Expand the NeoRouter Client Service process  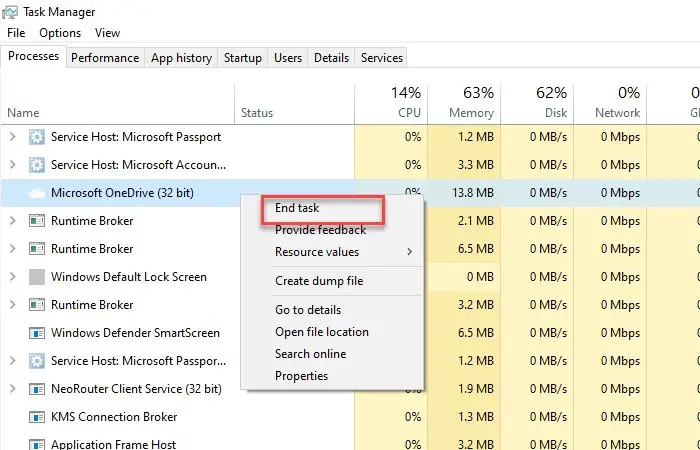tap(13, 389)
